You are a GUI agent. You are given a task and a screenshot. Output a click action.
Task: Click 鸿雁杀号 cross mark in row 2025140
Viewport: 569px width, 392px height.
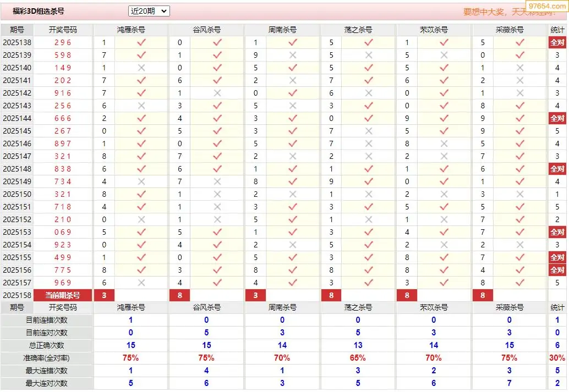click(141, 68)
